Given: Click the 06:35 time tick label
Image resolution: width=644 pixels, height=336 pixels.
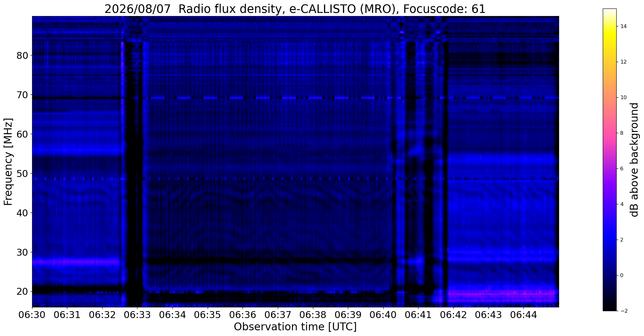Looking at the screenshot, I should (208, 314).
